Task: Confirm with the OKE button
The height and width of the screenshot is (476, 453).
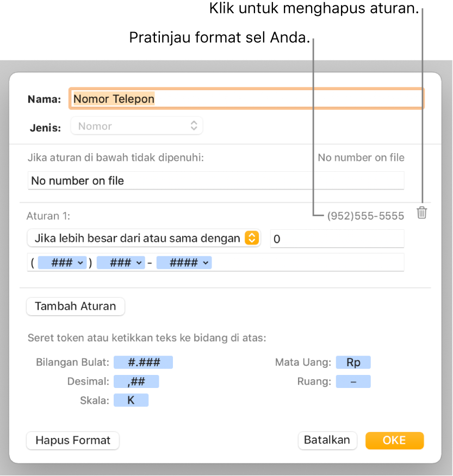Action: pos(394,441)
